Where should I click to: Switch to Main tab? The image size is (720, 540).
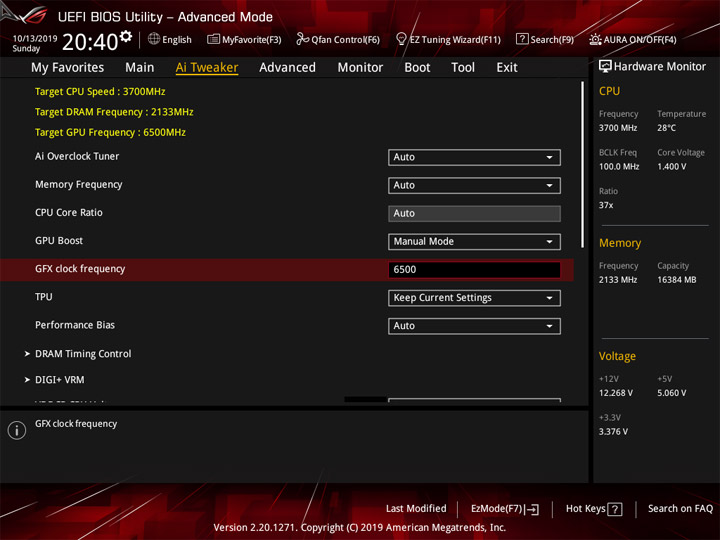[x=140, y=68]
